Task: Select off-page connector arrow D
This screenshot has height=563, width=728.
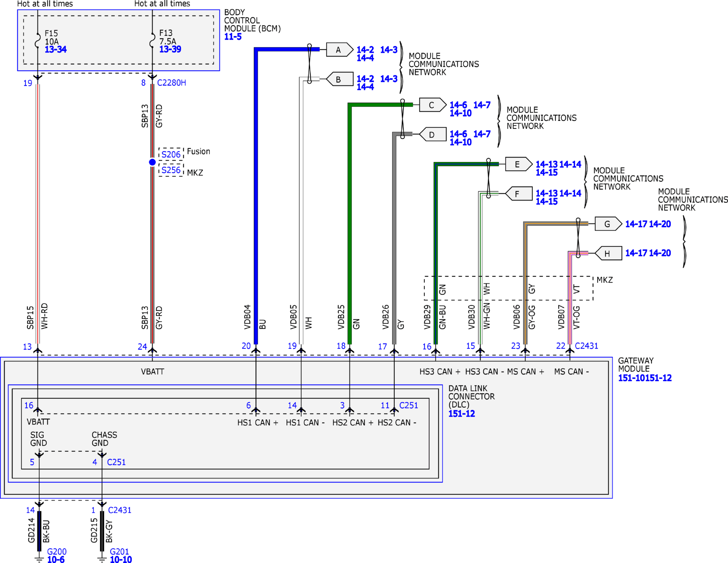Action: [x=432, y=134]
